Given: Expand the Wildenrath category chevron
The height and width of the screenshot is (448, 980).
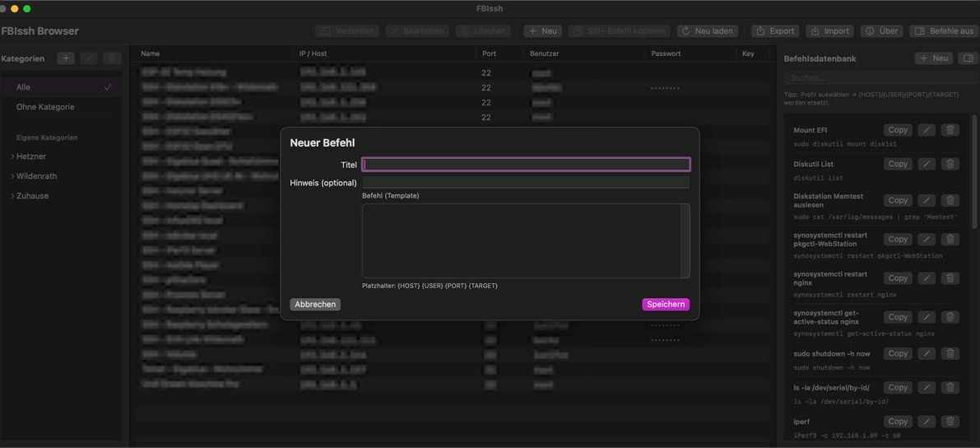Looking at the screenshot, I should (12, 176).
